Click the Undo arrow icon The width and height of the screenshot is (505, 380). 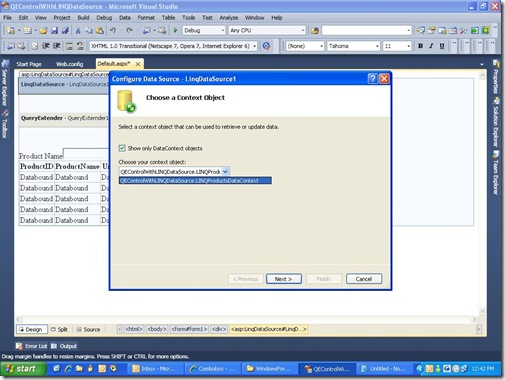pyautogui.click(x=113, y=30)
